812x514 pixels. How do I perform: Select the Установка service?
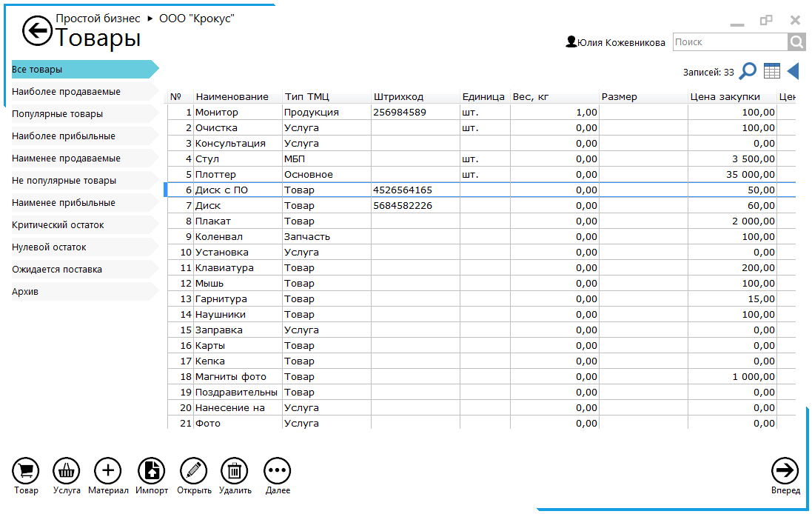click(482, 253)
